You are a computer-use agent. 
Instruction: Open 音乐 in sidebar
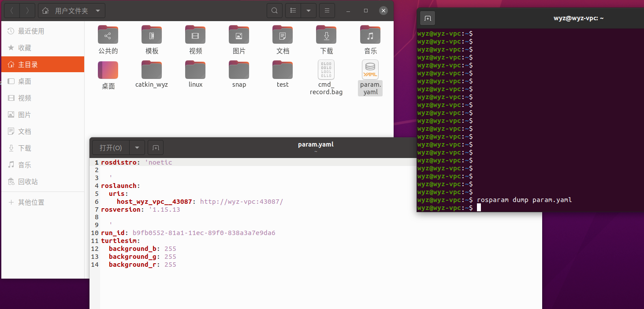pyautogui.click(x=43, y=165)
